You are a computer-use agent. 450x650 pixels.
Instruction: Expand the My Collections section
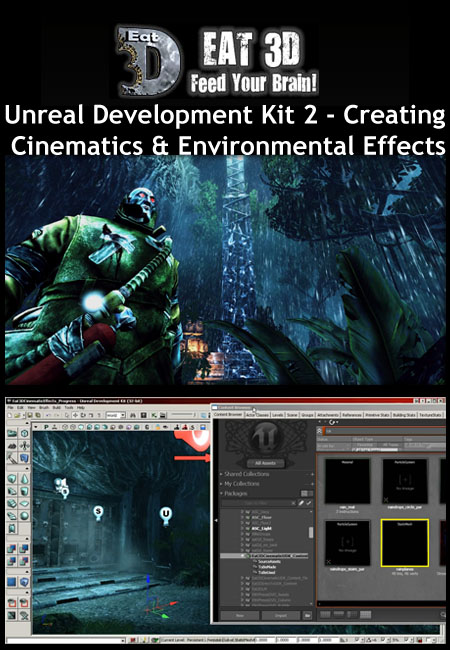[223, 484]
